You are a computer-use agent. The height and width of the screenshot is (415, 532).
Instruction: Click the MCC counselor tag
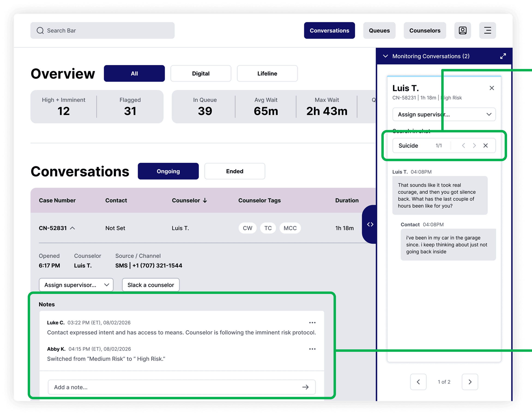pos(290,228)
